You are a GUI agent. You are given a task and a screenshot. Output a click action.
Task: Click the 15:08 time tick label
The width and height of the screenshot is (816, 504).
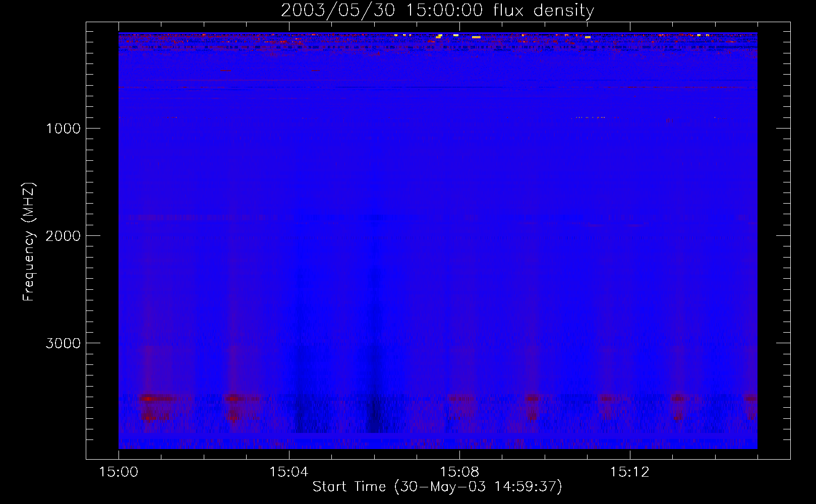[459, 472]
